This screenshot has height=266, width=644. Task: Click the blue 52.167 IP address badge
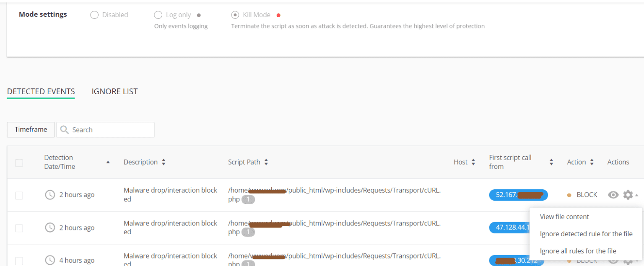[x=518, y=194]
